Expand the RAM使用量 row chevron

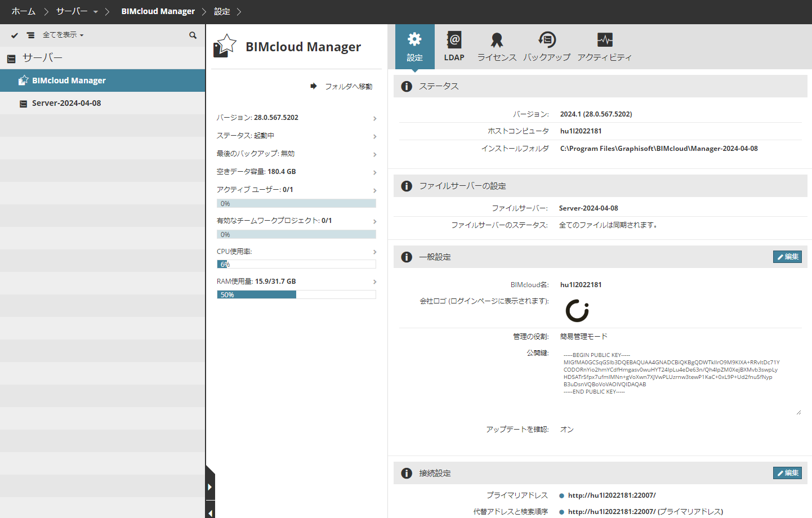click(374, 282)
